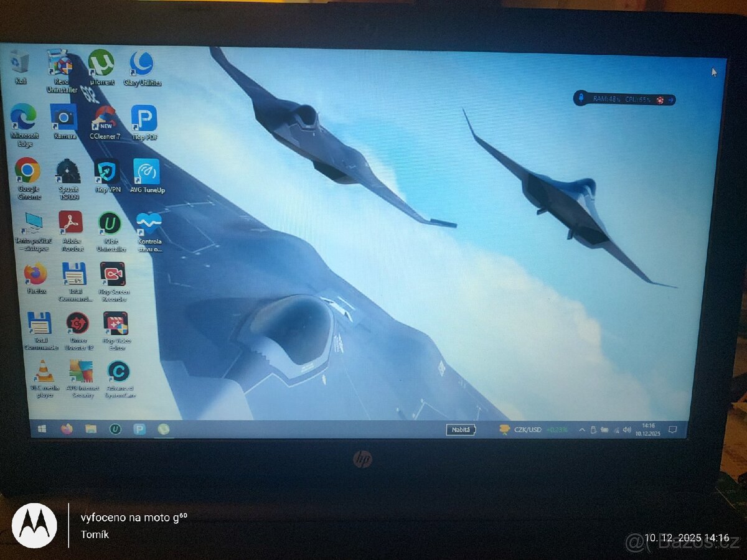Click the Driver Booster 12 shortcut

click(78, 324)
